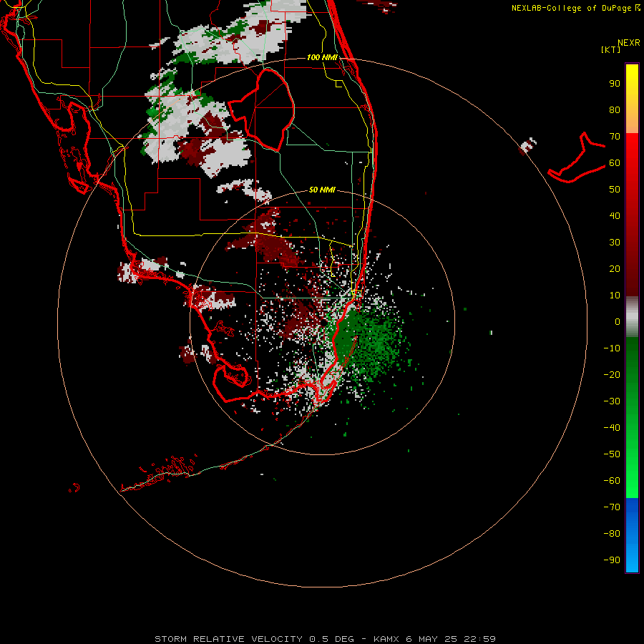Click the 0 value on the velocity scale
This screenshot has height=644, width=644.
click(618, 322)
